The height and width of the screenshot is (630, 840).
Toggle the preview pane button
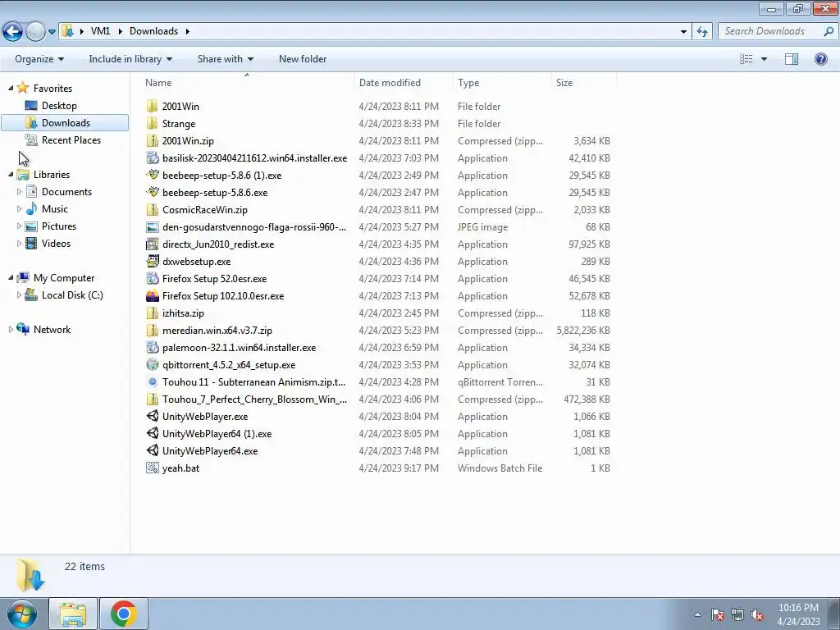click(792, 59)
